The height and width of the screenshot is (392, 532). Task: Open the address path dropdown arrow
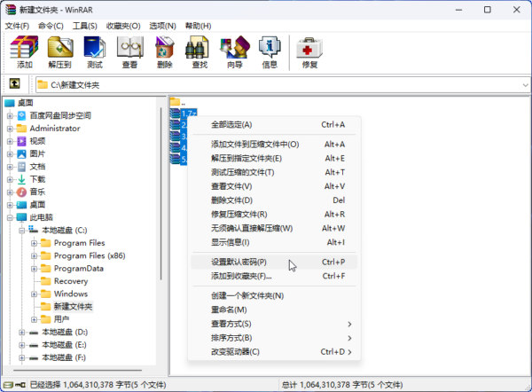pyautogui.click(x=521, y=84)
